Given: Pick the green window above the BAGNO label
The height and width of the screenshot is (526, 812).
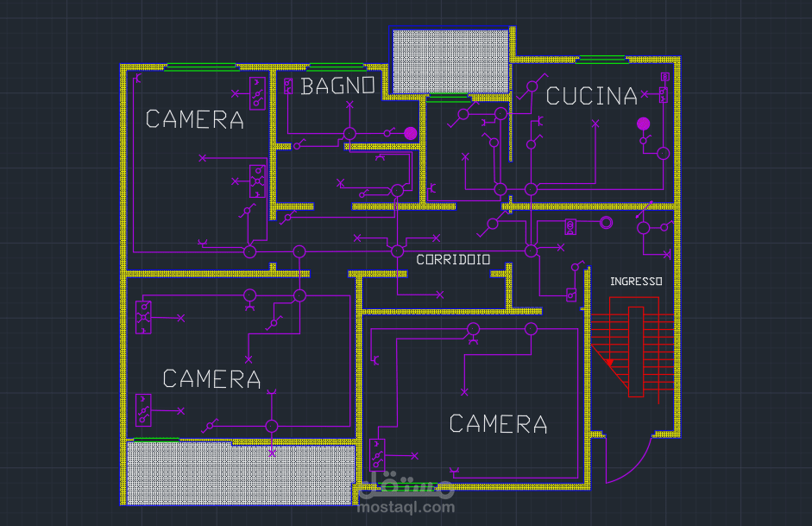Looking at the screenshot, I should (x=337, y=67).
